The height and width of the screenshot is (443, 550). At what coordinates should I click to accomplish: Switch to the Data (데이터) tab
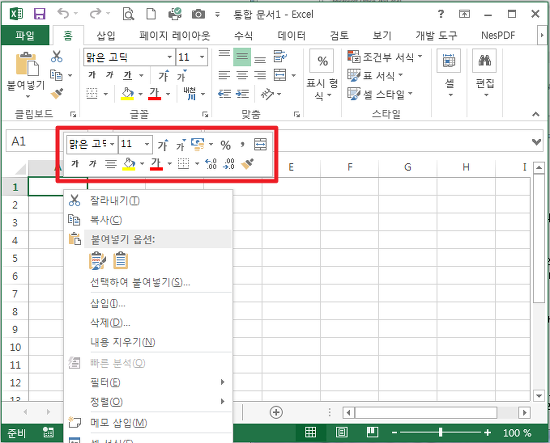(291, 35)
